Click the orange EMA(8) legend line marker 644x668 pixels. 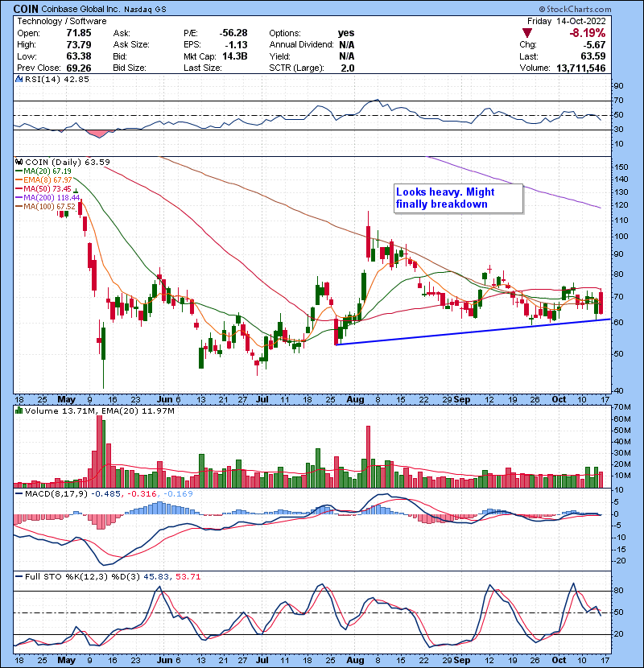(x=19, y=180)
